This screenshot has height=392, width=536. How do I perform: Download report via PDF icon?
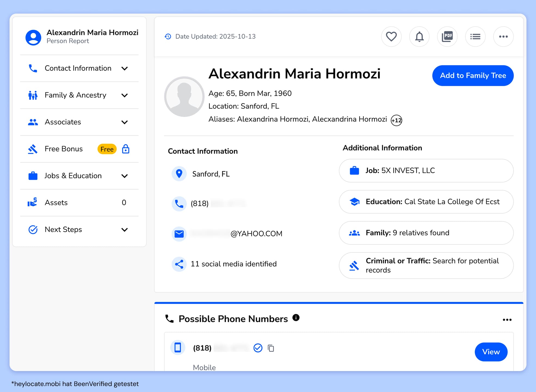[x=447, y=36]
